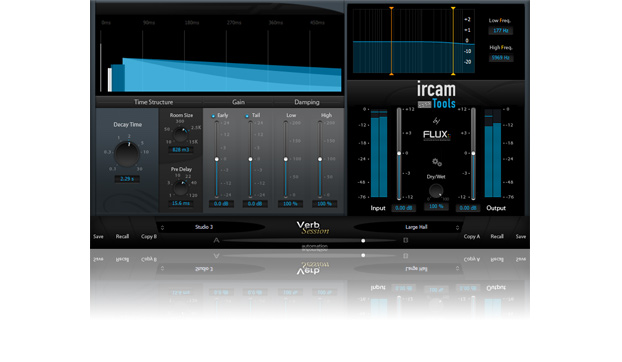Viewport: 622px width, 362px height.
Task: Click the left Recall button
Action: (122, 236)
